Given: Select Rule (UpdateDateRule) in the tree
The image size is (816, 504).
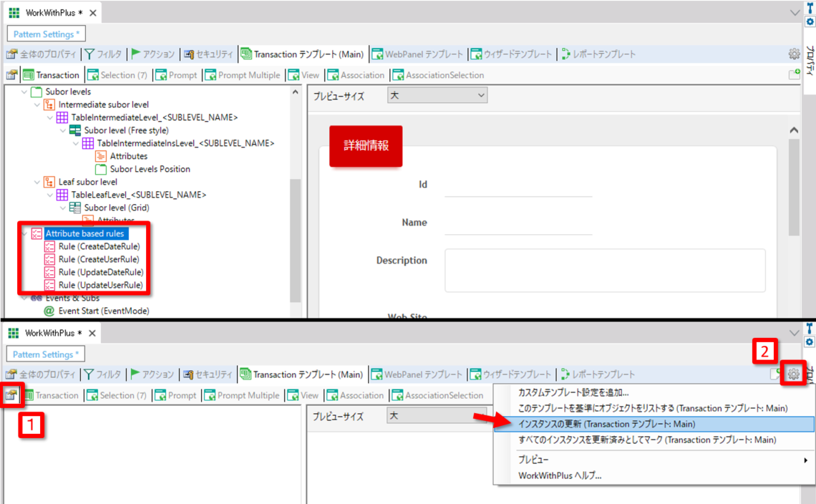Looking at the screenshot, I should 101,272.
